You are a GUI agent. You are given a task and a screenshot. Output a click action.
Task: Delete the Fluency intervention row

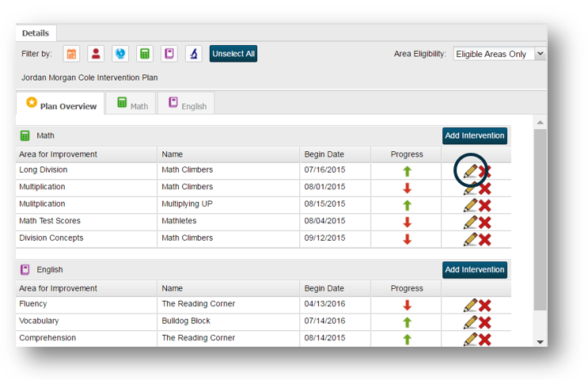click(485, 305)
